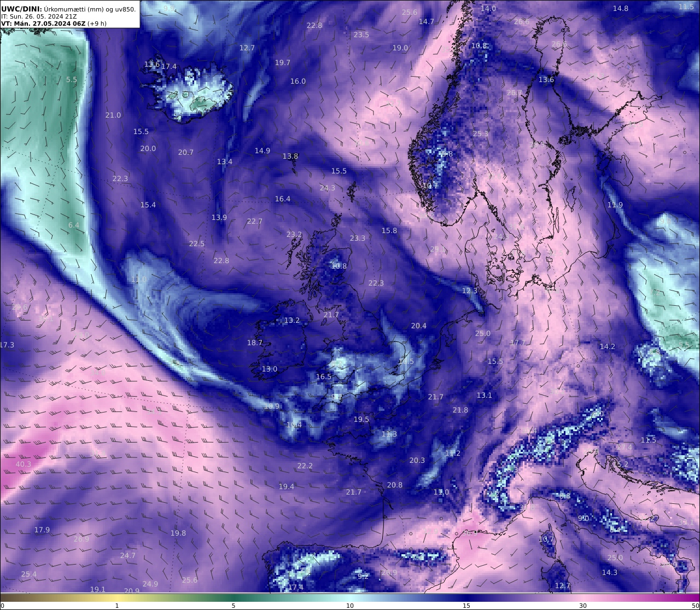700x610 pixels.
Task: Click the 'VT: Mán. 27.05.2024 06Z (+9 h)' line
Action: pos(54,24)
